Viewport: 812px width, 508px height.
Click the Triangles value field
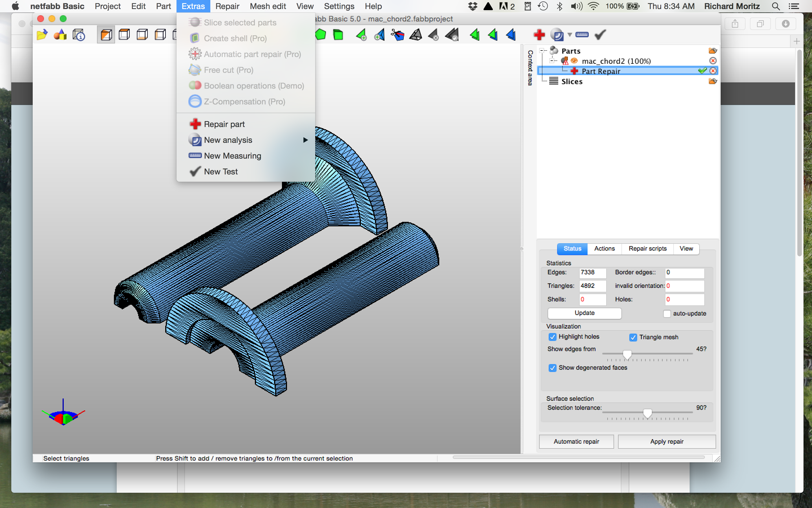(x=593, y=286)
